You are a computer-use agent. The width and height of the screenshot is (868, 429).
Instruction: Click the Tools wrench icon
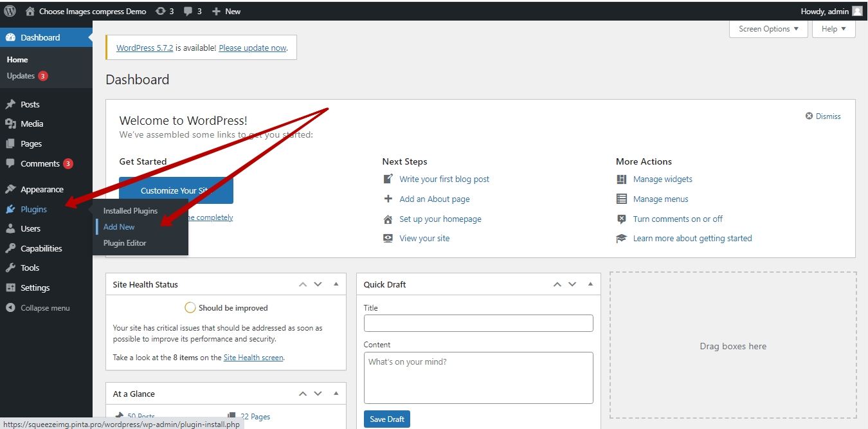coord(10,268)
